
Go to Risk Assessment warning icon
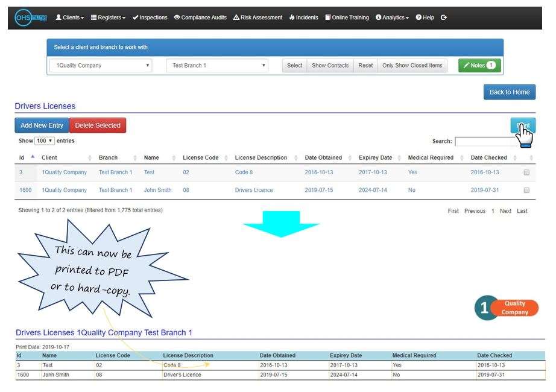[257, 17]
